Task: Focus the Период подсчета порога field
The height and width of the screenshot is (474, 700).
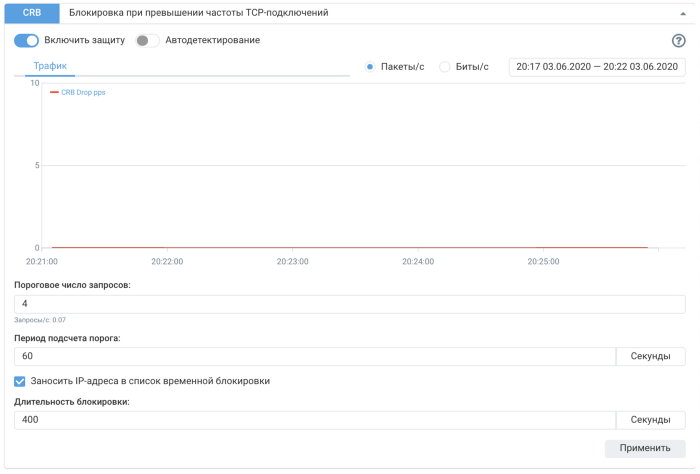Action: (x=314, y=356)
